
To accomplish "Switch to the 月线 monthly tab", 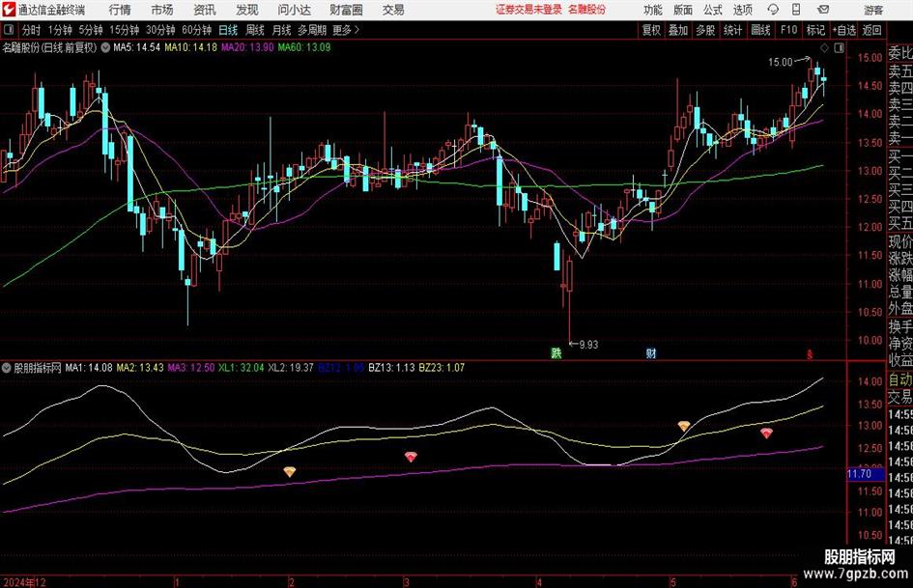I will [281, 30].
